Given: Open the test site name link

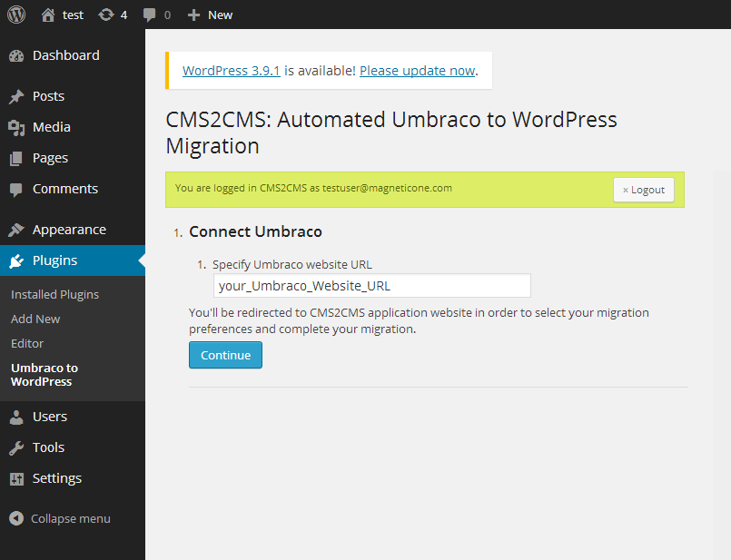Looking at the screenshot, I should click(73, 15).
